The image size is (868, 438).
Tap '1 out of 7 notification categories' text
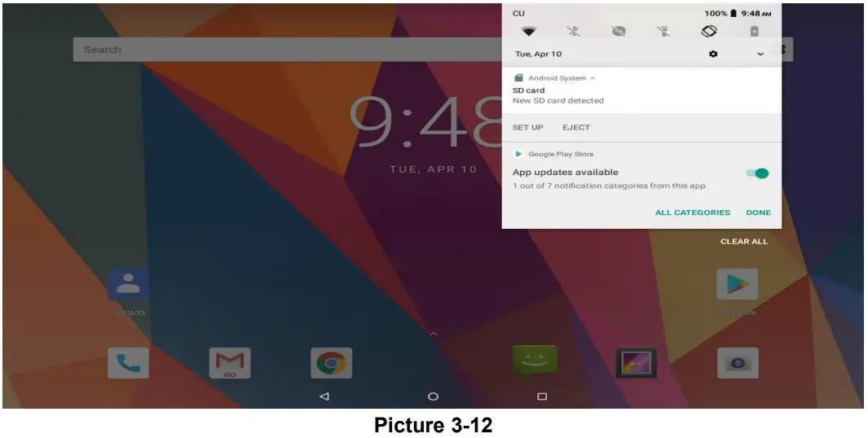click(609, 186)
